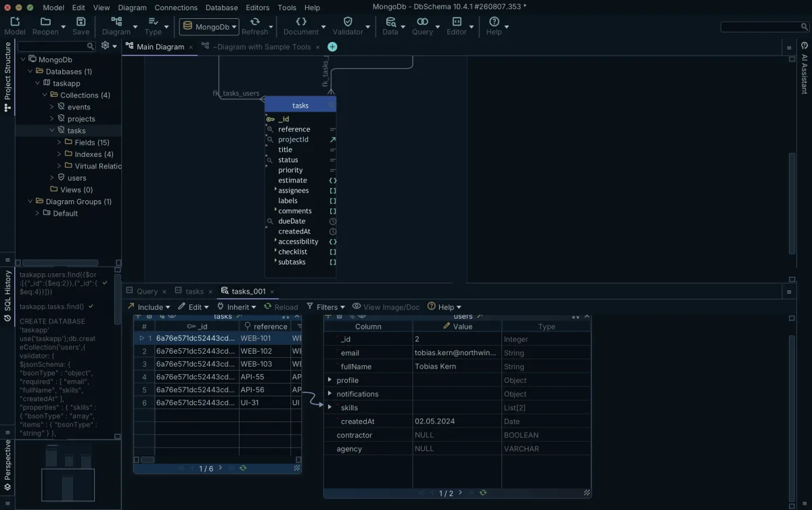Click the project tree settings gear
Screen dimensions: 812x510
coord(105,46)
